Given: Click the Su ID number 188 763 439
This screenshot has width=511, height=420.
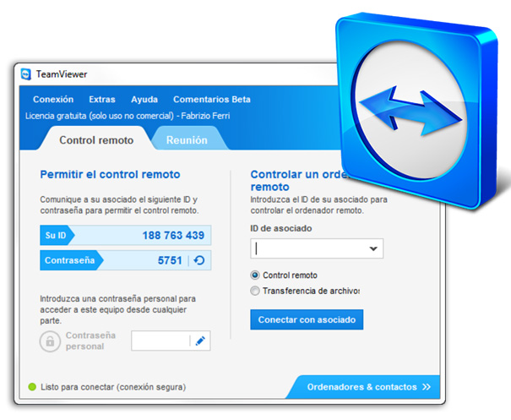Looking at the screenshot, I should pyautogui.click(x=173, y=235).
